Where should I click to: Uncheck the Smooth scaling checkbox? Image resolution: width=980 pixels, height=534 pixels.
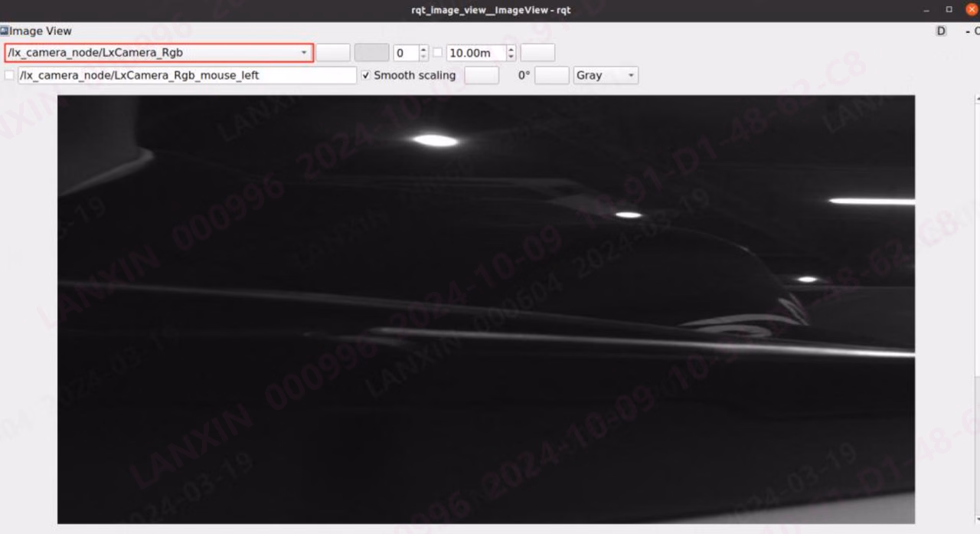click(x=366, y=75)
